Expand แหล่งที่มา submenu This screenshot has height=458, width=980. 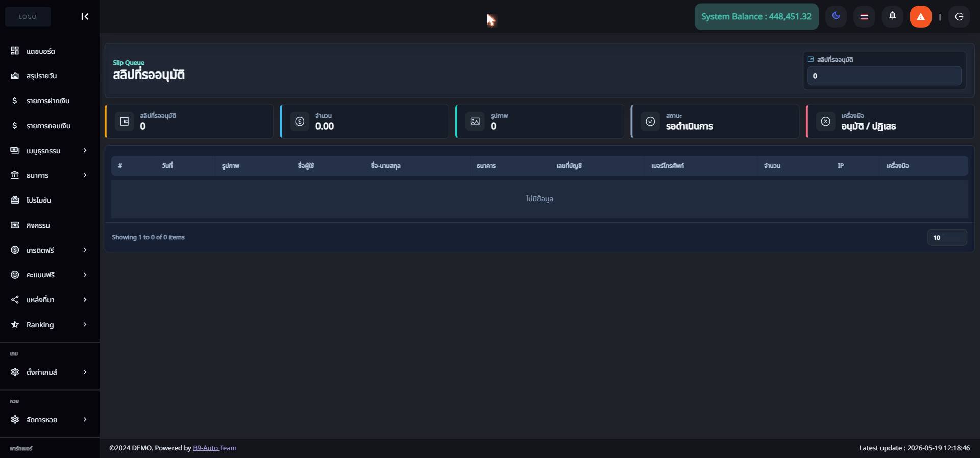click(x=50, y=300)
